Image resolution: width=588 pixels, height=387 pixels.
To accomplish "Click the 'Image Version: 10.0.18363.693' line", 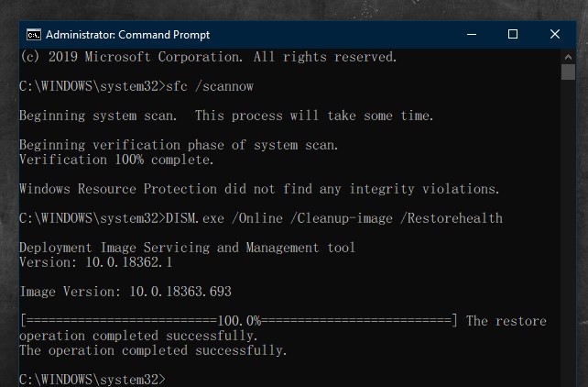I will (x=125, y=292).
